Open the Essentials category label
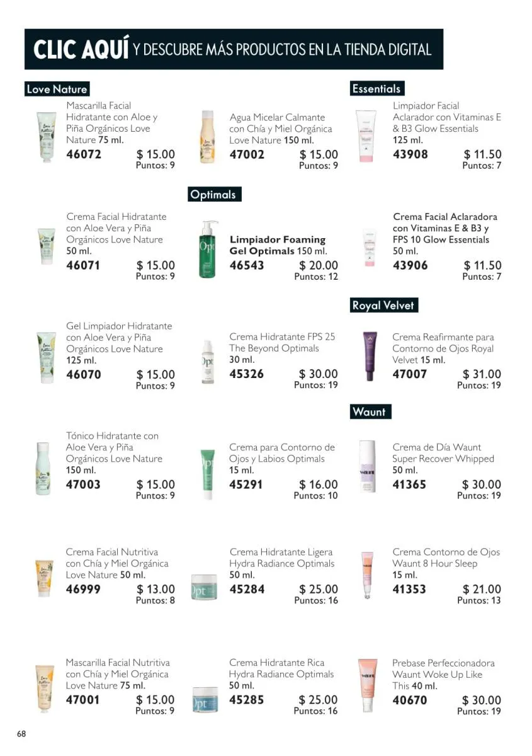This screenshot has height=756, width=532. pos(376,89)
